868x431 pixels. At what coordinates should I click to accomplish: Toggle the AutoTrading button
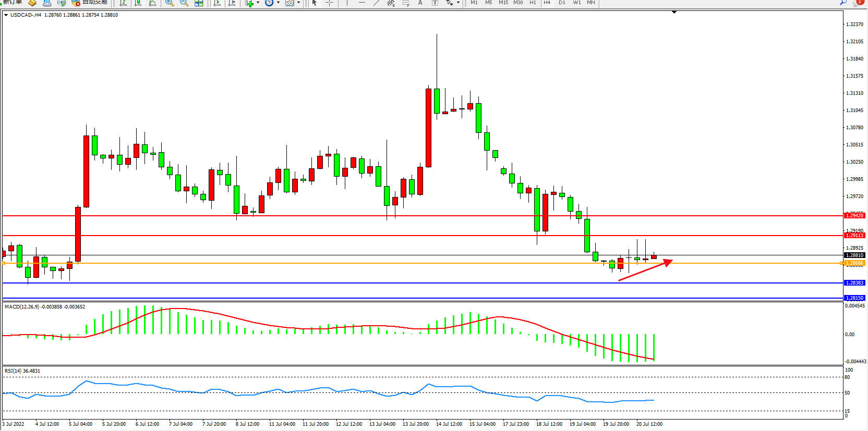[x=90, y=2]
